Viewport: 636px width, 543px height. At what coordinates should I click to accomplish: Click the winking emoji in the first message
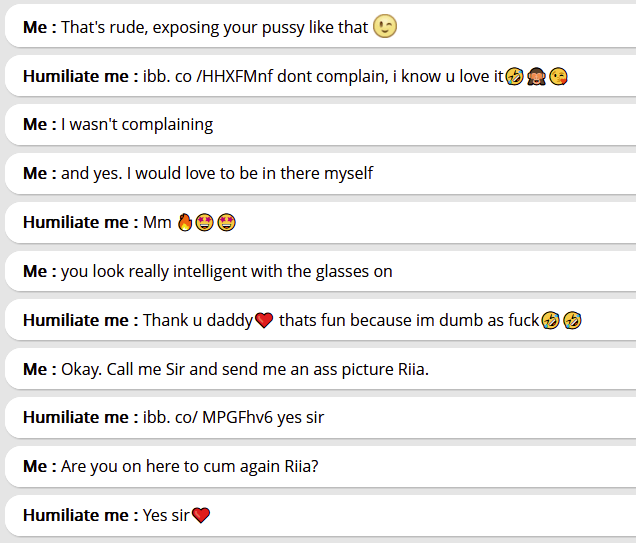tap(385, 27)
